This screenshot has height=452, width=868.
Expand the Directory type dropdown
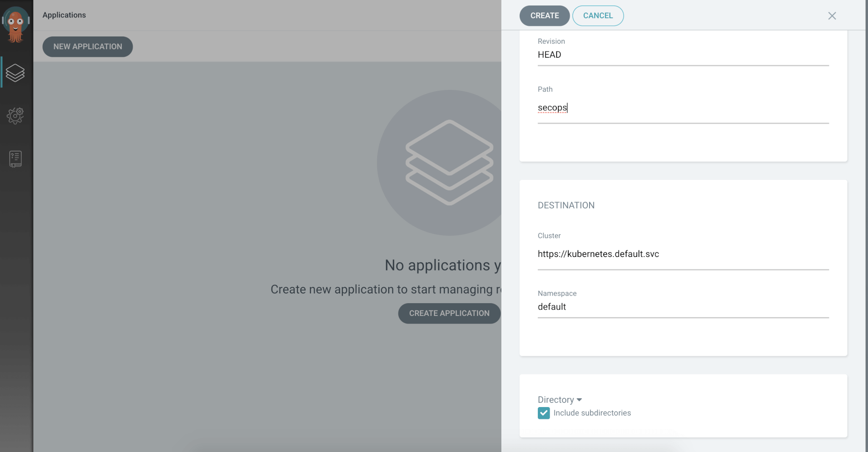click(x=559, y=400)
